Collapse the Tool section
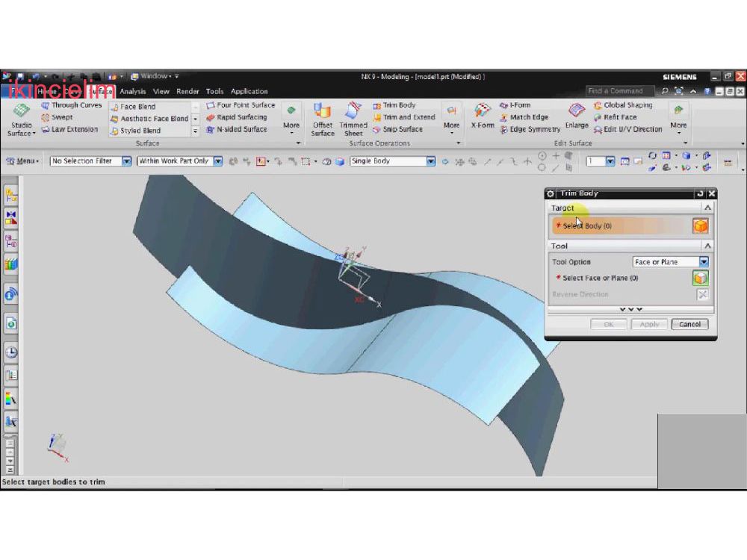 point(707,246)
